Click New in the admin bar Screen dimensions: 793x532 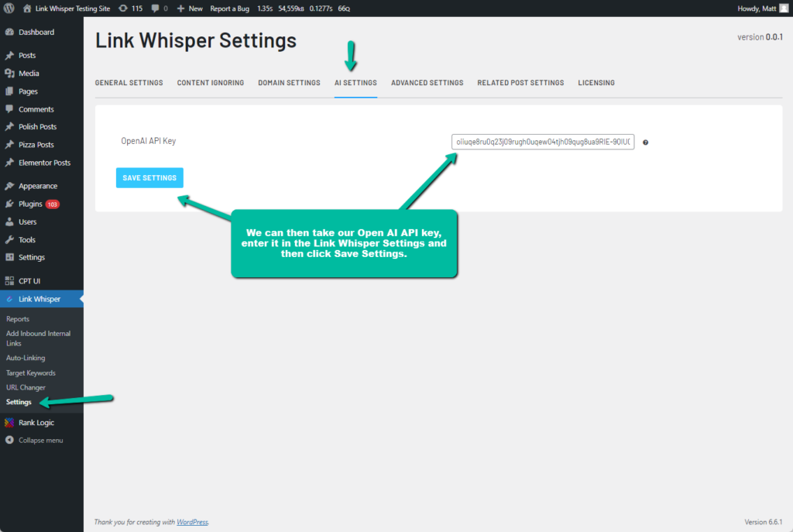[195, 8]
